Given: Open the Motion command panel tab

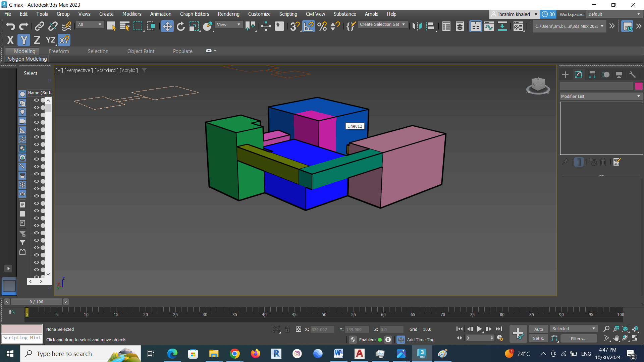Looking at the screenshot, I should coord(605,74).
